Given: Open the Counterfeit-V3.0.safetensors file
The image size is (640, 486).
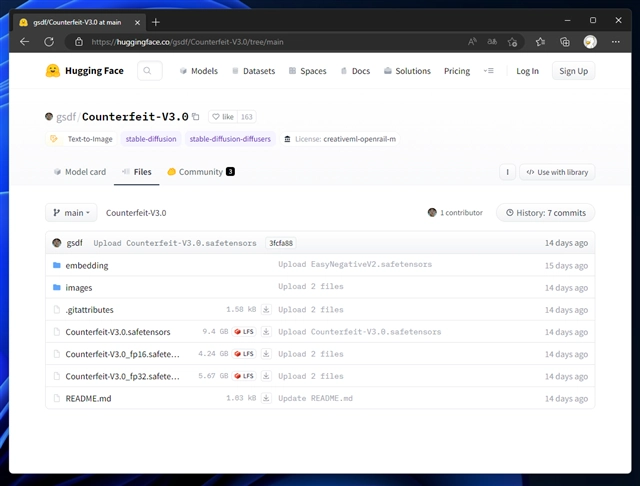Looking at the screenshot, I should point(118,332).
